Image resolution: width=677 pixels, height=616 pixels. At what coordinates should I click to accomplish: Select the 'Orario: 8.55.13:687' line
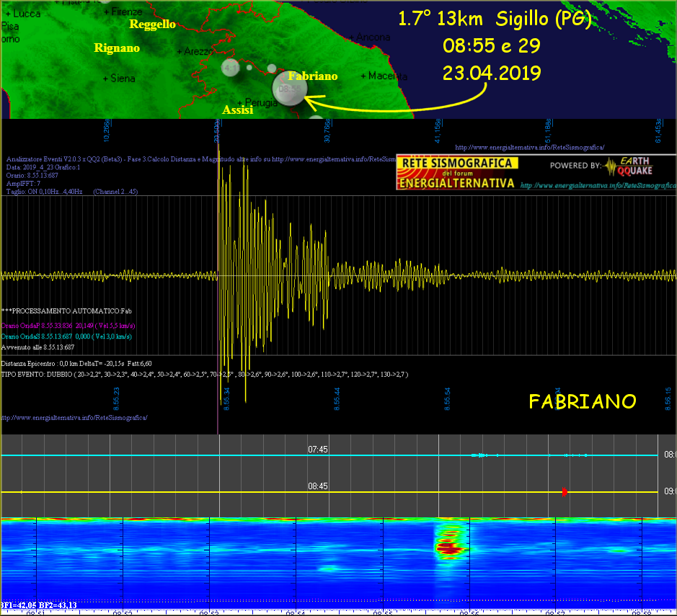[x=32, y=176]
